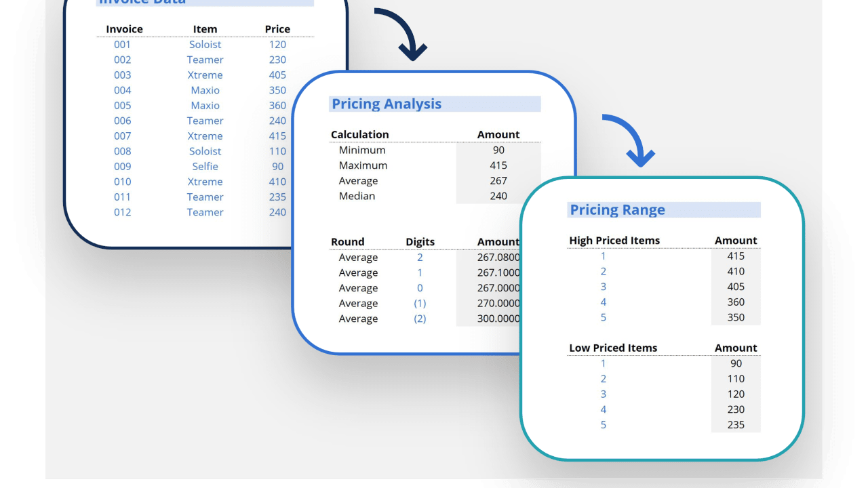The width and height of the screenshot is (868, 488).
Task: Select the Xtreme item on invoice 003
Action: tap(205, 75)
